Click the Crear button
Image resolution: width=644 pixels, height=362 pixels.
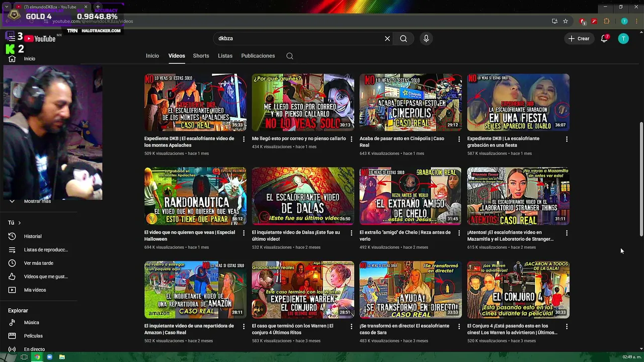click(579, 39)
